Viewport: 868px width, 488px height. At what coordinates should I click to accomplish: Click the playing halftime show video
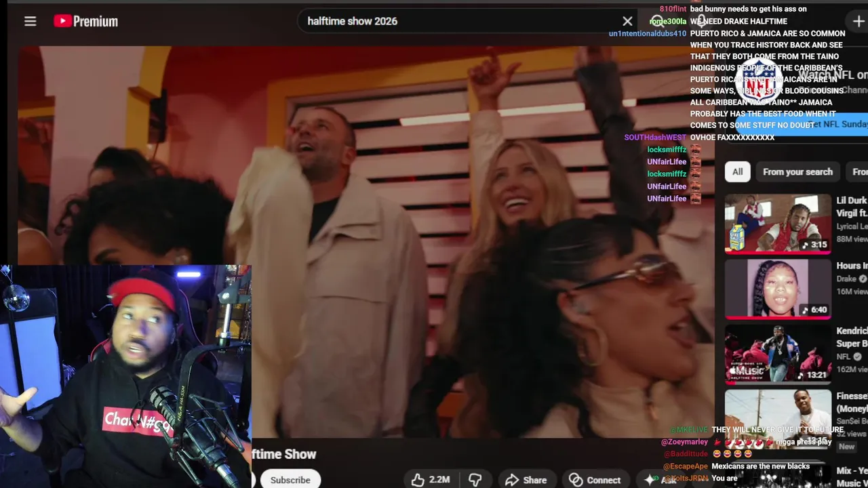[366, 241]
